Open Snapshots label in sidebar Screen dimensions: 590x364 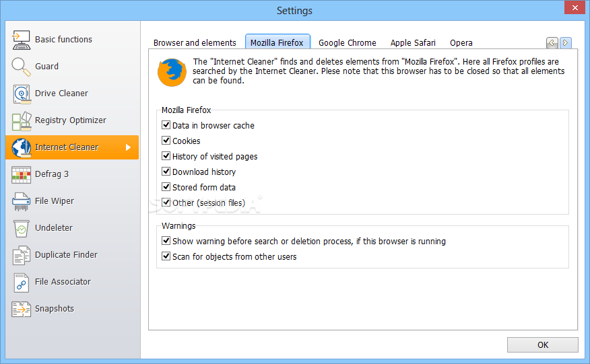pos(55,309)
